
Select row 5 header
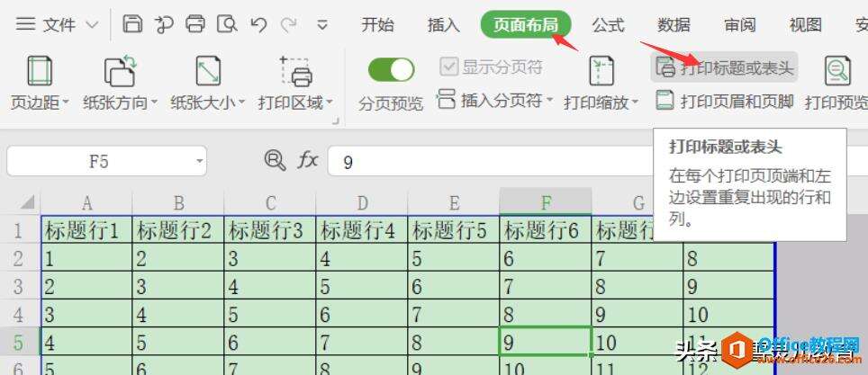point(20,342)
